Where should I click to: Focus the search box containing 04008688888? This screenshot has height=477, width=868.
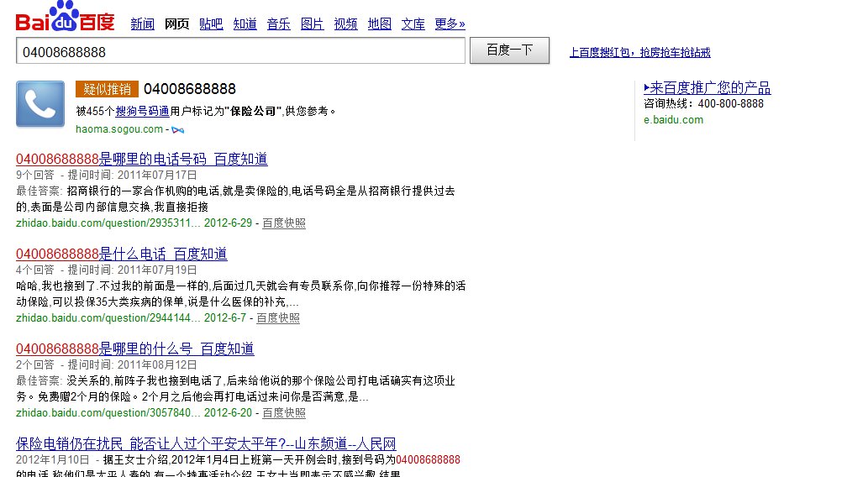tap(240, 51)
